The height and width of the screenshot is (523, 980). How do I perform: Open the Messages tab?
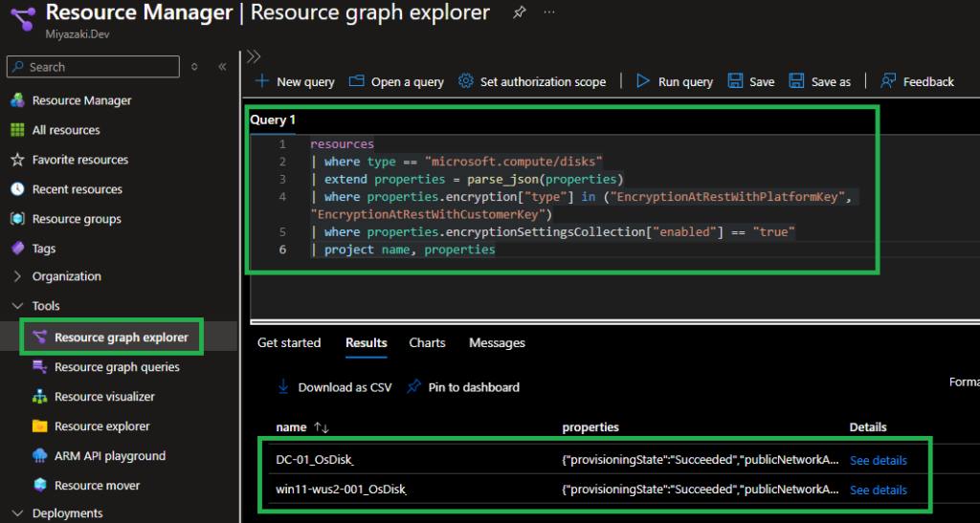click(497, 342)
